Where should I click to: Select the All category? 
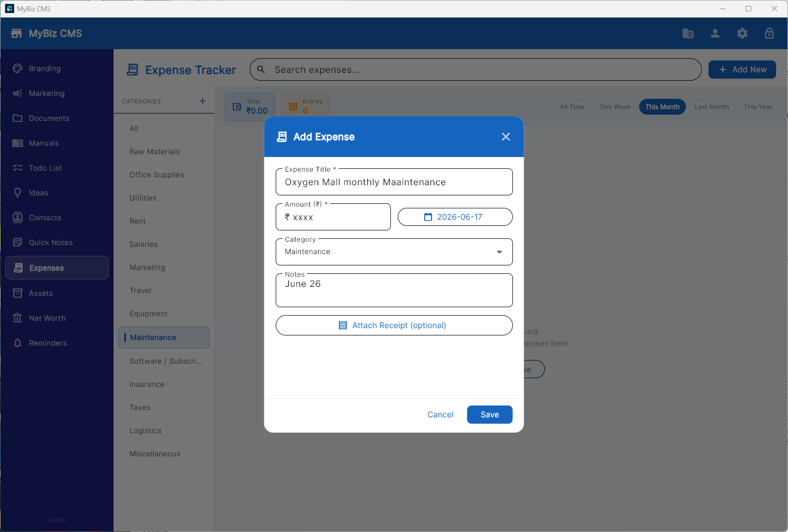(164, 128)
